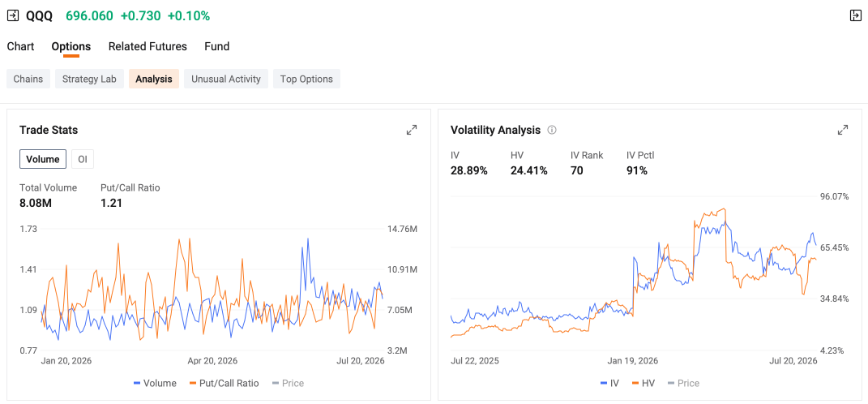
Task: Open the Related Futures tab
Action: click(148, 46)
